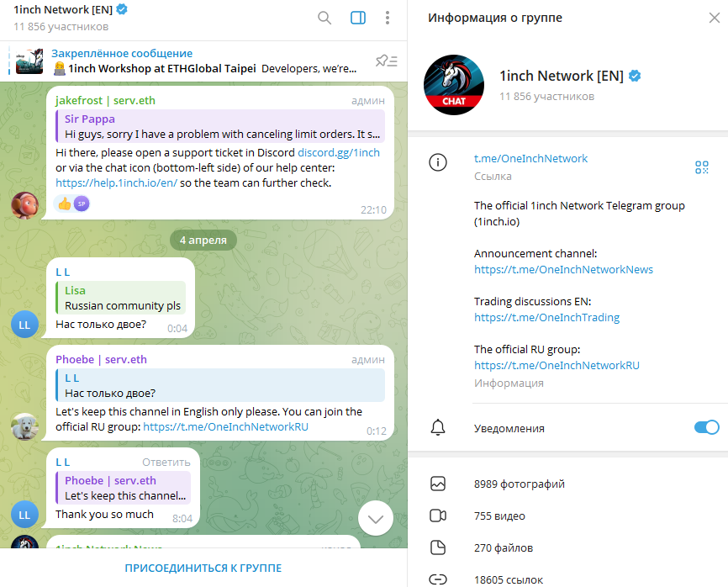Click the chat title '1inch Network [EN]' in header

[x=63, y=9]
